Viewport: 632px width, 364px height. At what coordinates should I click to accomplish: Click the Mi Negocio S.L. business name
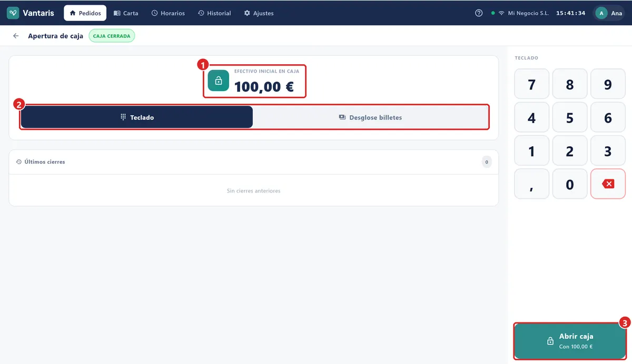tap(528, 13)
